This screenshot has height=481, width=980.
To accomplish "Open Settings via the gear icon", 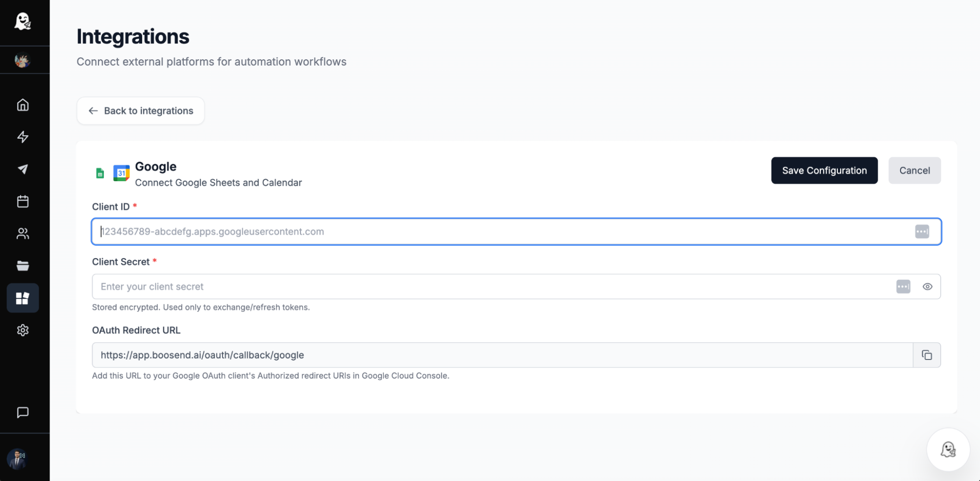I will [23, 330].
